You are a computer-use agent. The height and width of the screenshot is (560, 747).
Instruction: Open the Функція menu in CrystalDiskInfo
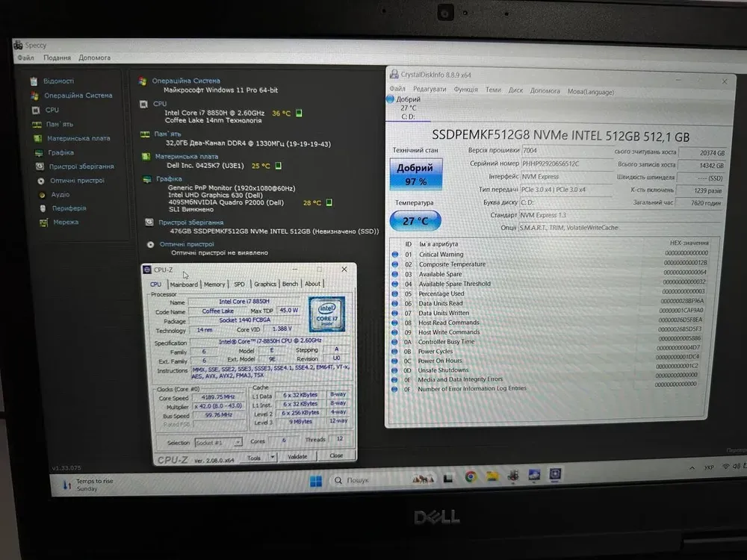coord(465,90)
